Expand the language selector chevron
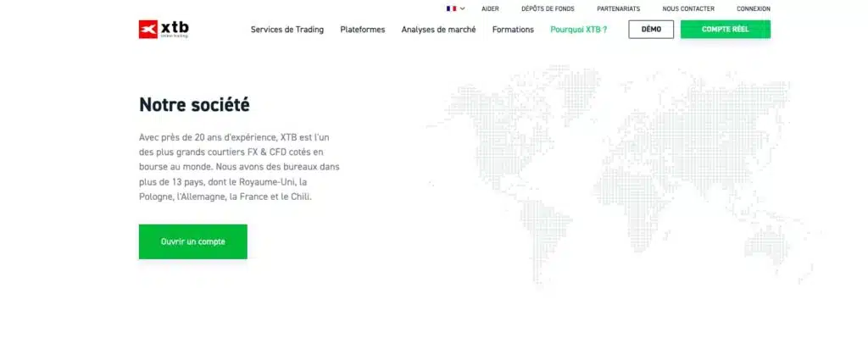868x349 pixels. click(x=462, y=8)
